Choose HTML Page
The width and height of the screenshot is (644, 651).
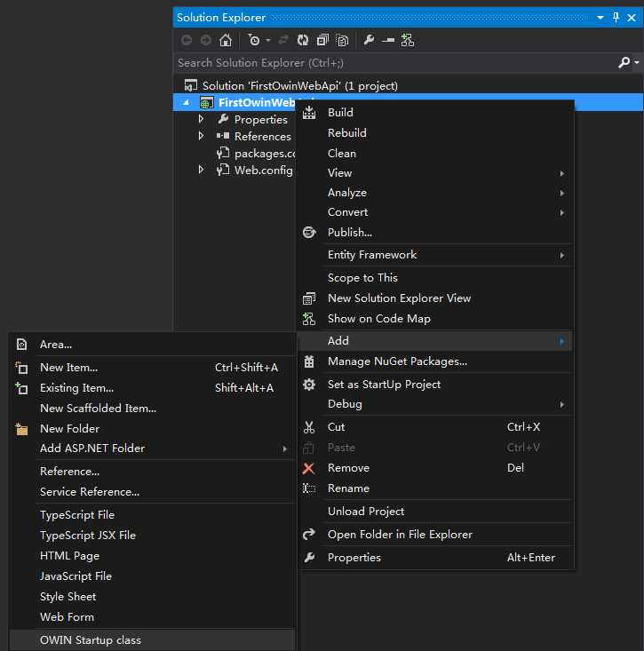coord(153,555)
